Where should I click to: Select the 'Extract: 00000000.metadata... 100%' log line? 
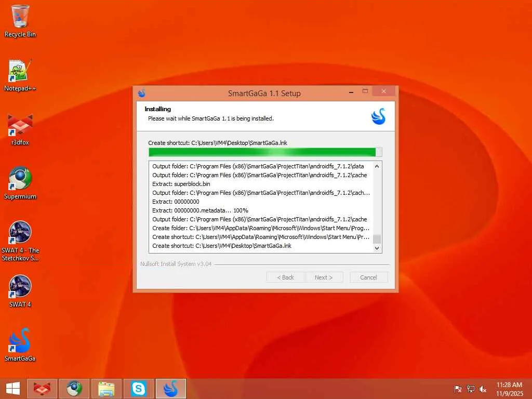coord(200,210)
